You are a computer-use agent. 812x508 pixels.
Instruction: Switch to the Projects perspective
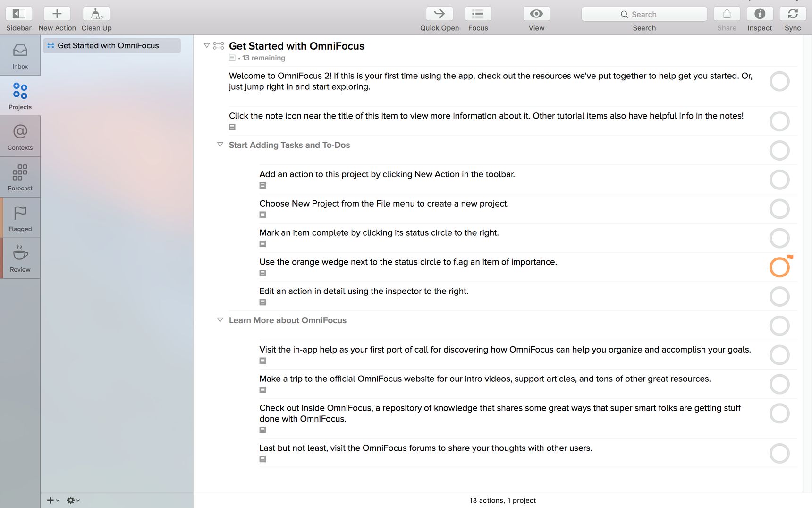pyautogui.click(x=20, y=96)
